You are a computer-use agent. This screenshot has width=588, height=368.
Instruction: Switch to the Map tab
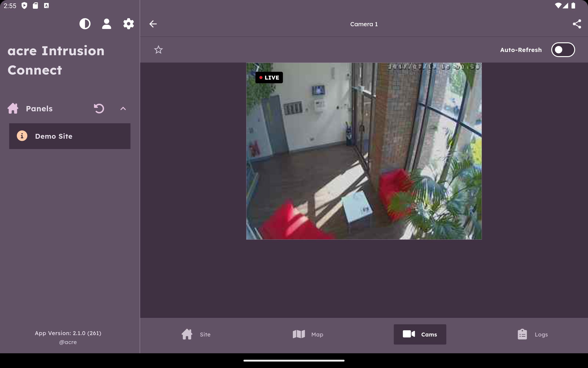(x=308, y=334)
